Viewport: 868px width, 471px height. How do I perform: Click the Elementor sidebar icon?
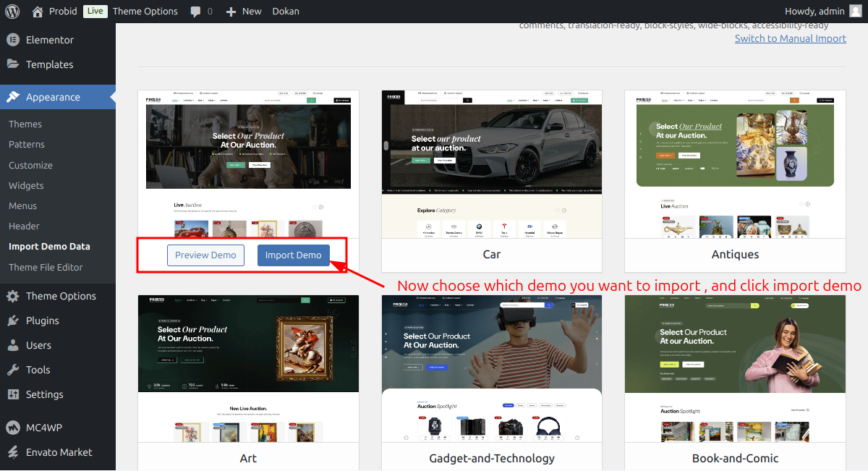(13, 40)
